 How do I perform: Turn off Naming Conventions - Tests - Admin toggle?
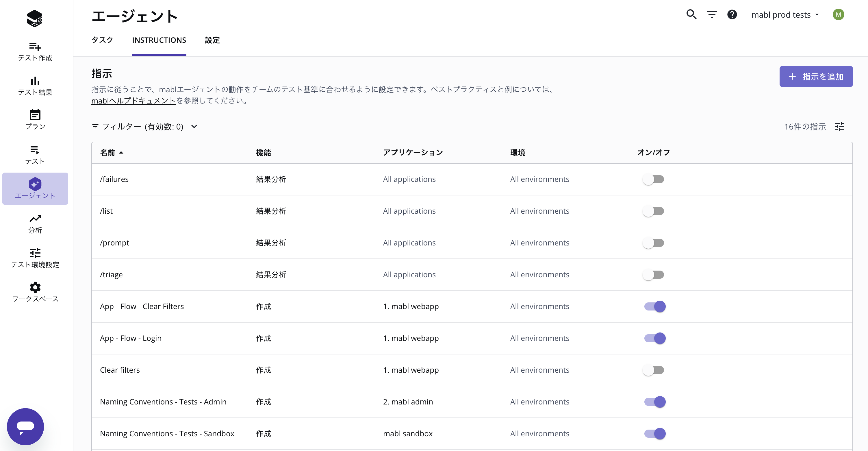[655, 402]
